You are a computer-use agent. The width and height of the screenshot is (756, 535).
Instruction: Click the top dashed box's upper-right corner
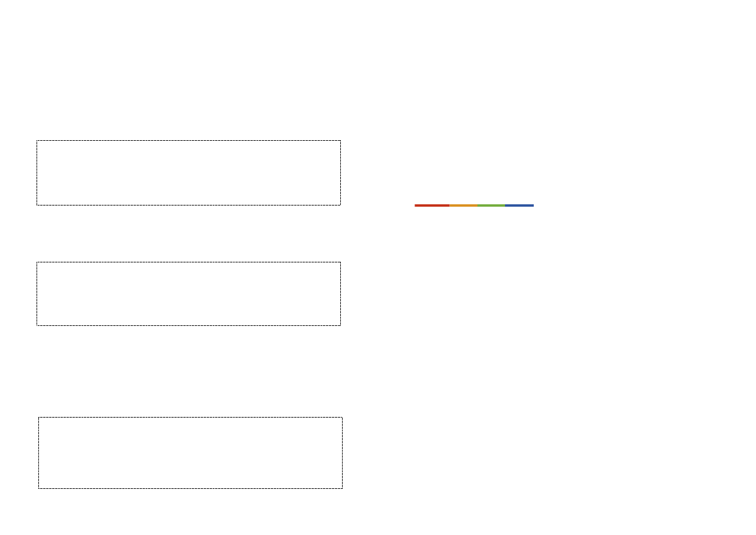coord(340,141)
